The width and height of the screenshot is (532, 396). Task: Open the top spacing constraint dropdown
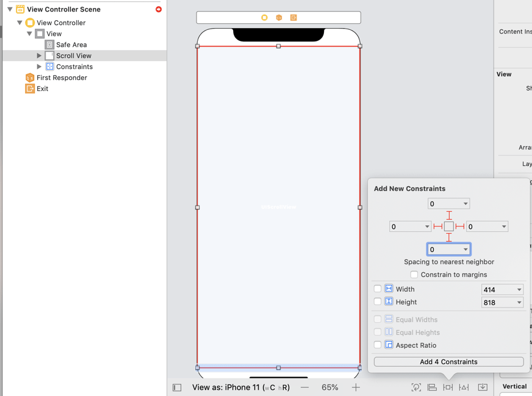(448, 203)
